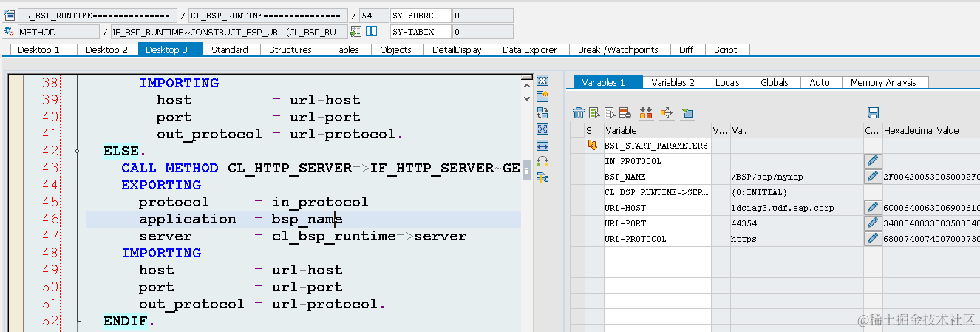
Task: Switch to Globals tab
Action: point(775,83)
